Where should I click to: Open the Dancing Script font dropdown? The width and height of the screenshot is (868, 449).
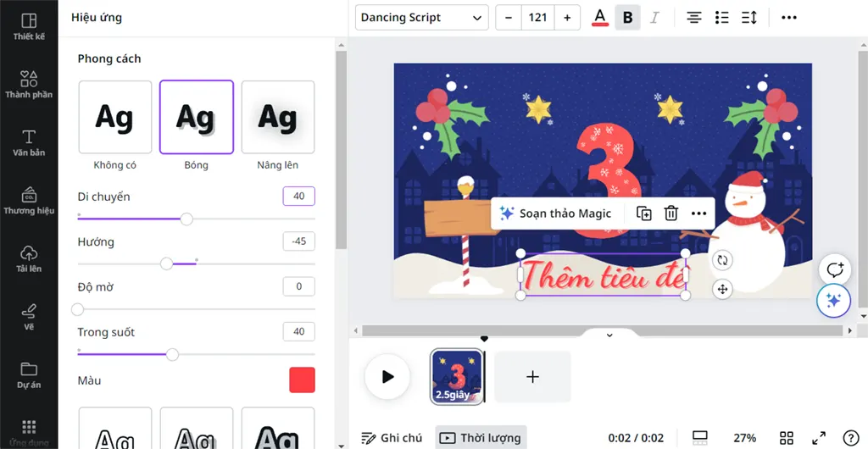tap(422, 18)
